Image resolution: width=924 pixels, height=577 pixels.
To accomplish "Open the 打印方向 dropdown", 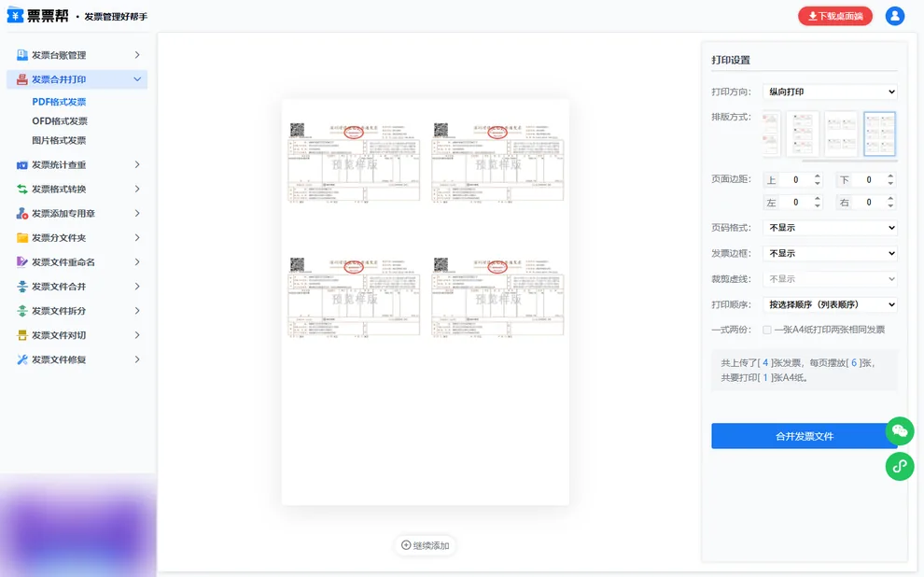I will tap(830, 91).
